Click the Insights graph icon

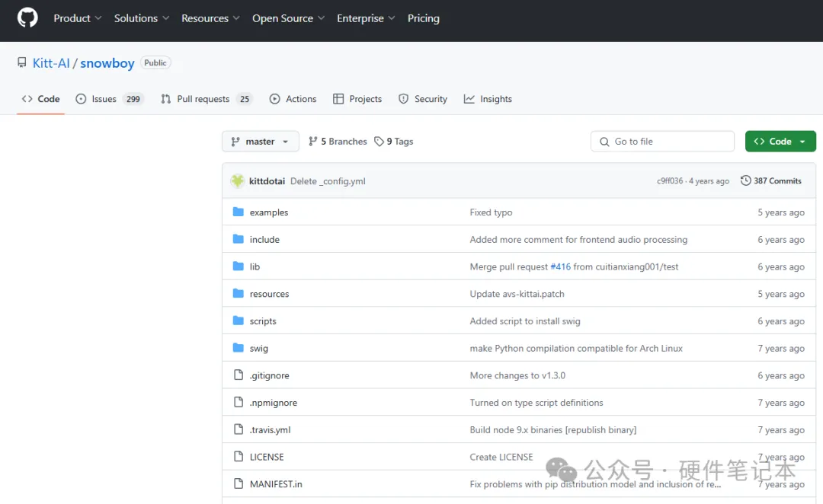pyautogui.click(x=469, y=99)
